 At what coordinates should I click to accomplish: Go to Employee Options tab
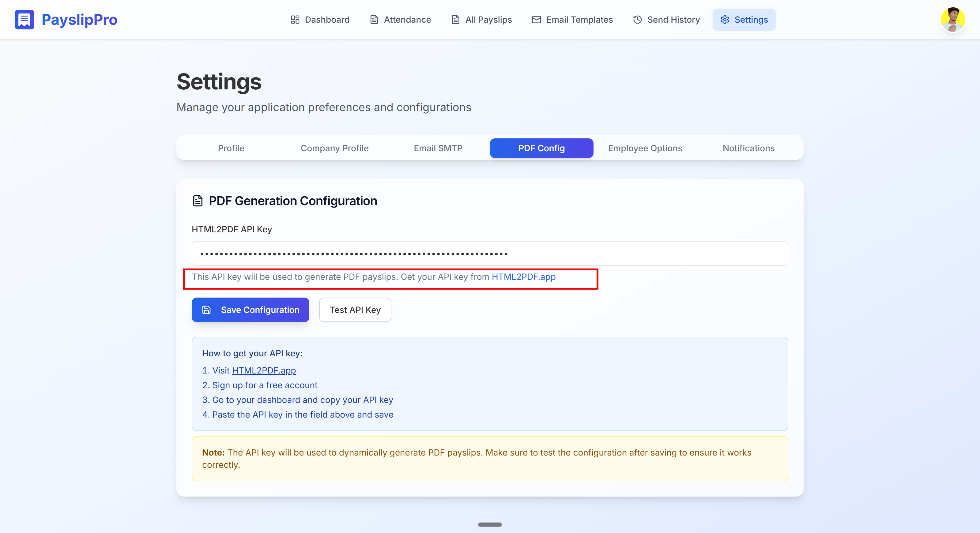(645, 148)
